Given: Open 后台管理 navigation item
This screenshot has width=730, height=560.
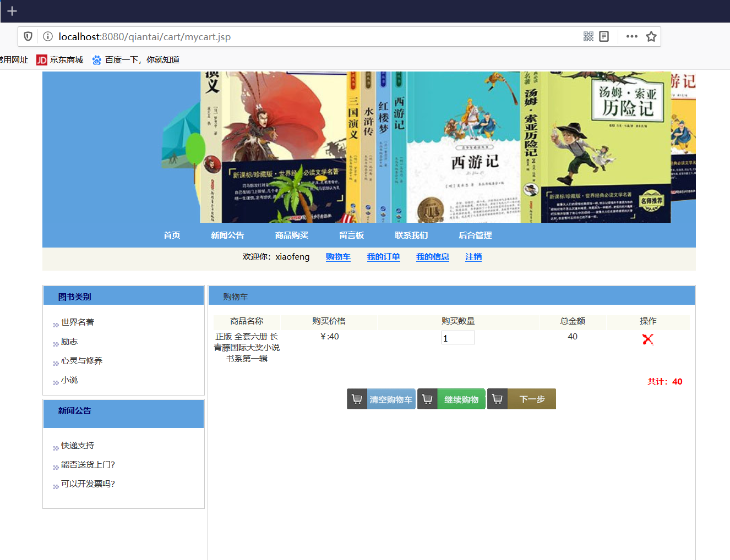Looking at the screenshot, I should click(475, 235).
